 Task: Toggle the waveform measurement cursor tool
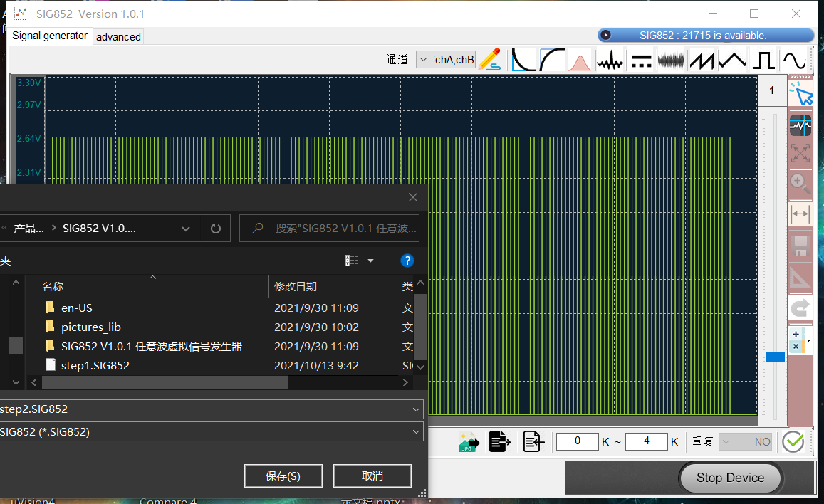tap(800, 126)
